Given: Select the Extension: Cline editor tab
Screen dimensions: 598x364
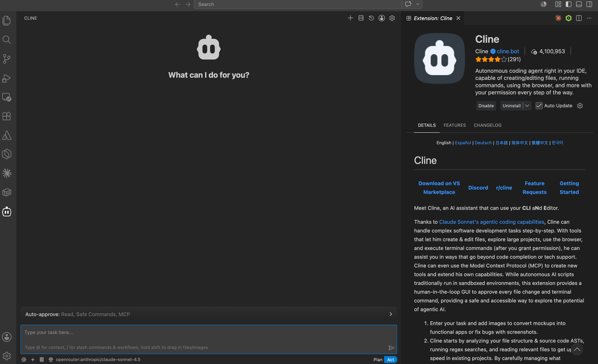Looking at the screenshot, I should coord(433,18).
